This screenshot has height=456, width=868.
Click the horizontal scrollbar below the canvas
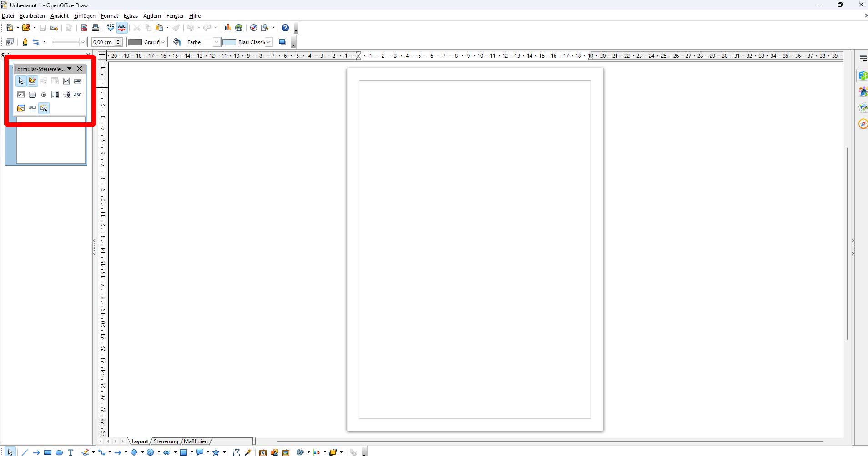[x=550, y=441]
